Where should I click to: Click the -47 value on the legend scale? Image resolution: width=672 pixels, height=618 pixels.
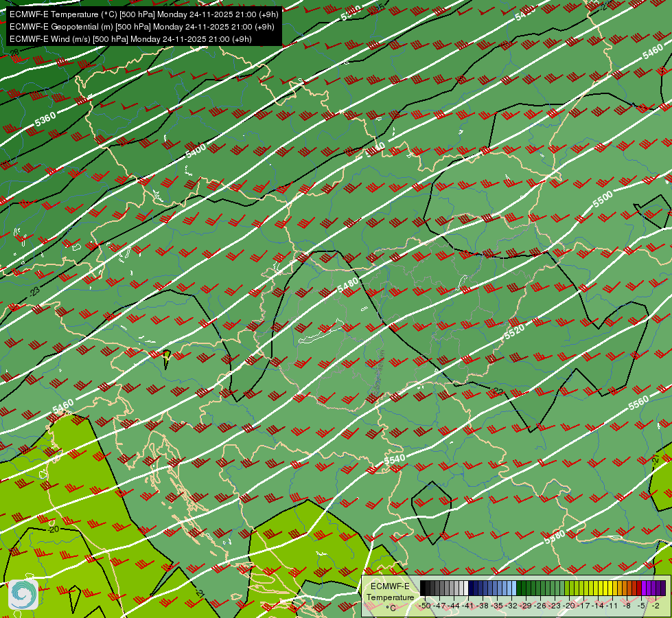click(x=439, y=606)
